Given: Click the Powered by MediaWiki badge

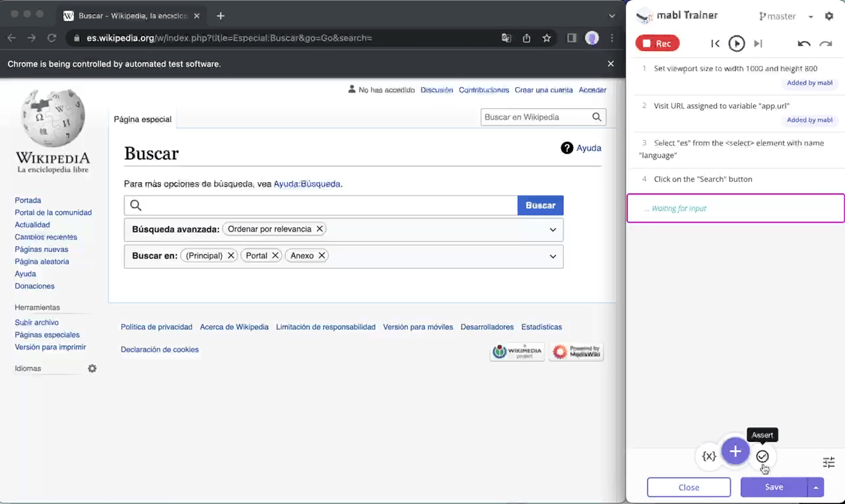Looking at the screenshot, I should (576, 352).
